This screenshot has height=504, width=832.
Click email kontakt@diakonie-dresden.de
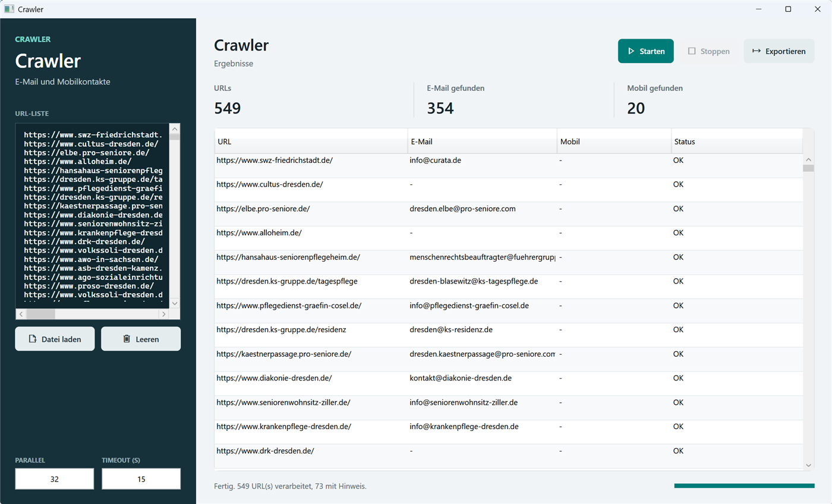[x=461, y=378]
